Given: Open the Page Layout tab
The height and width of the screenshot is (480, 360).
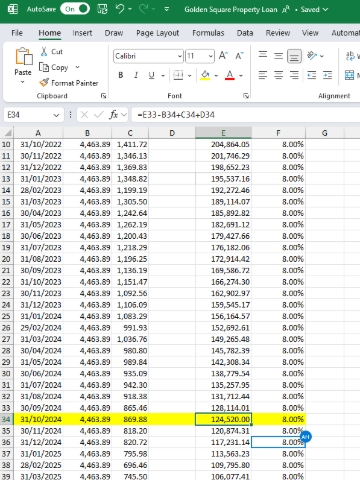Looking at the screenshot, I should pos(158,33).
